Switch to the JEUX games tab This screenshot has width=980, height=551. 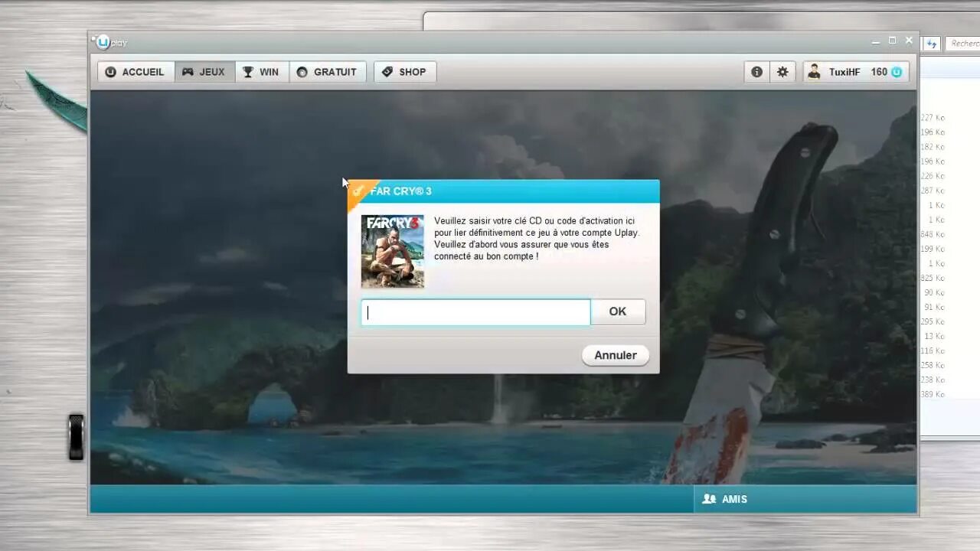point(204,72)
